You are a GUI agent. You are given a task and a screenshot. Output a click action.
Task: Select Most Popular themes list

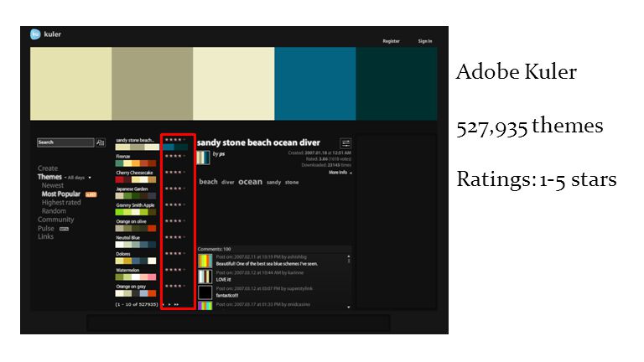point(60,194)
